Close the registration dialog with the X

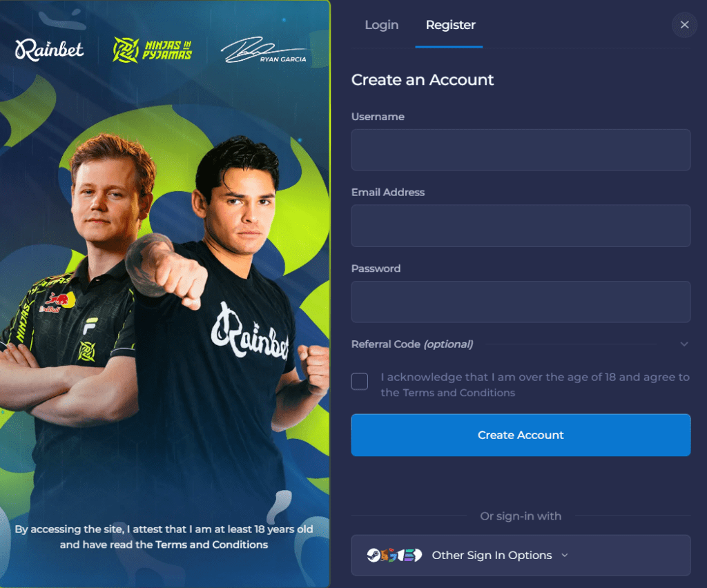684,25
